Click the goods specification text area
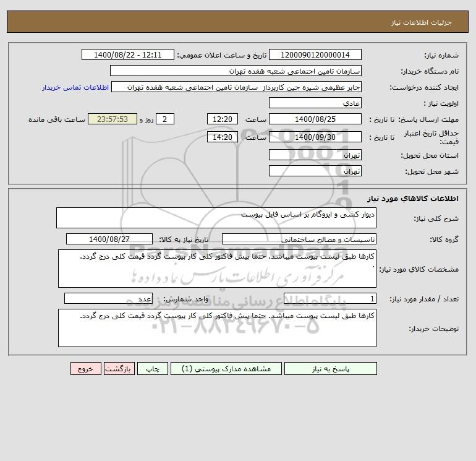 point(217,269)
